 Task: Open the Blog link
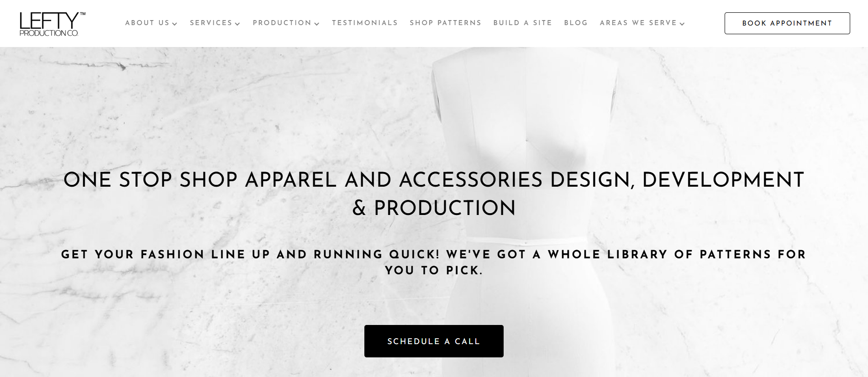(x=576, y=23)
